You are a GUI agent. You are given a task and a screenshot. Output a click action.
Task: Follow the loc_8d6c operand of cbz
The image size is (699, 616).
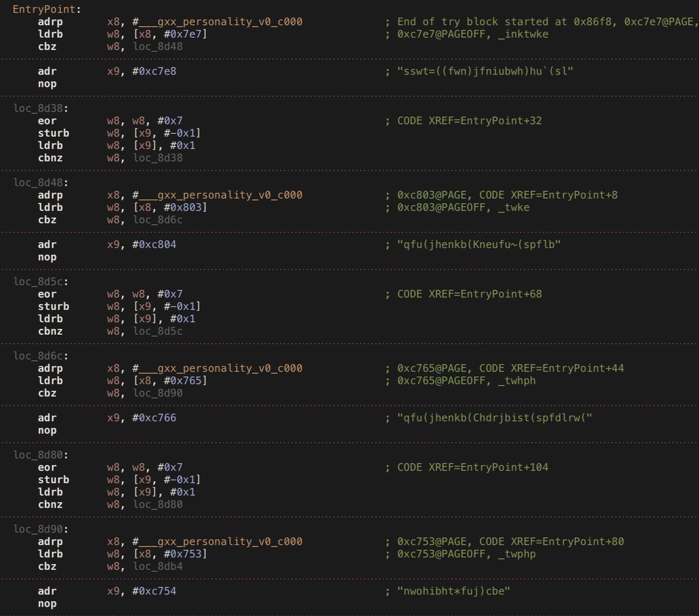(x=158, y=220)
